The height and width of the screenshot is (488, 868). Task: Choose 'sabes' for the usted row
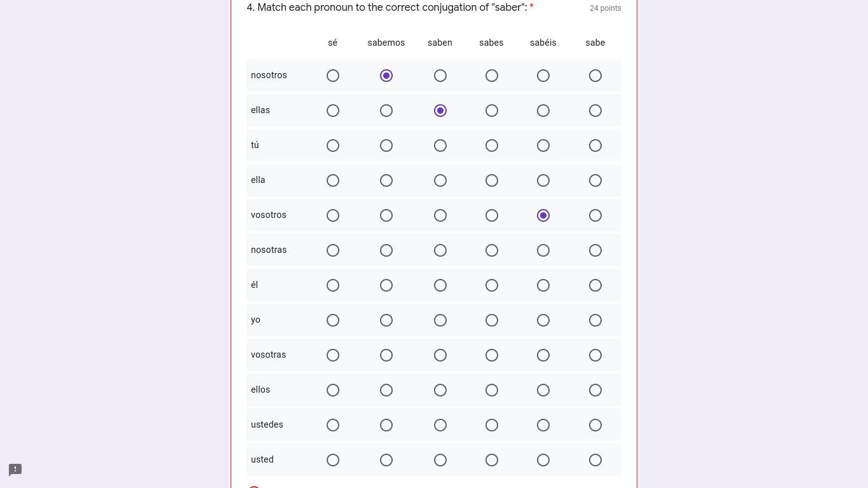click(491, 460)
